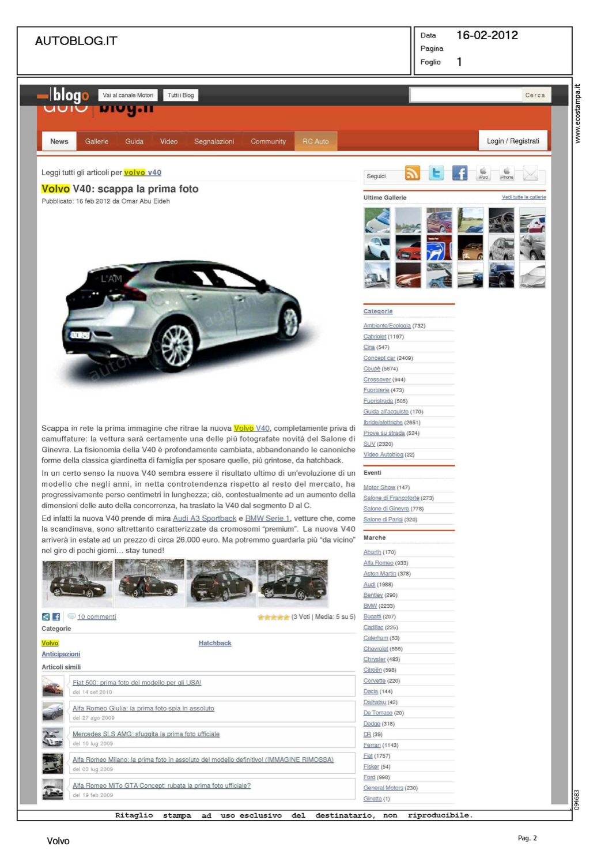616x865 pixels.
Task: Open the iPad app icon
Action: [x=483, y=173]
